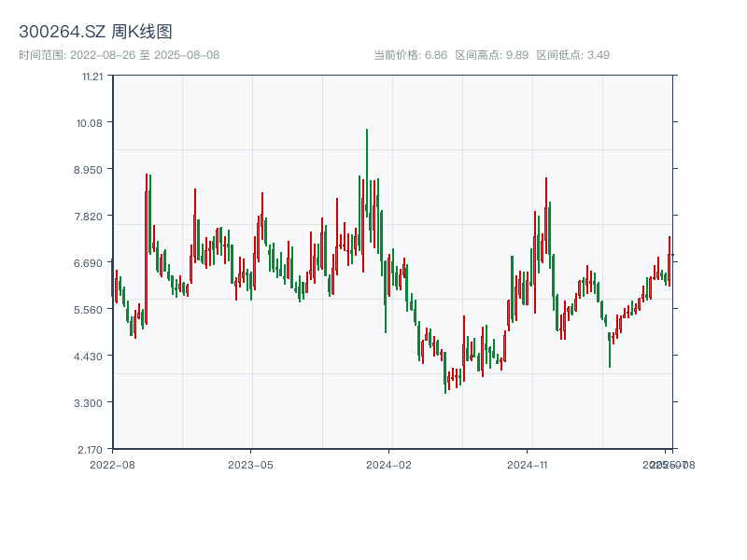This screenshot has width=747, height=560.
Task: Click the y-axis value 5.560
Action: (88, 310)
